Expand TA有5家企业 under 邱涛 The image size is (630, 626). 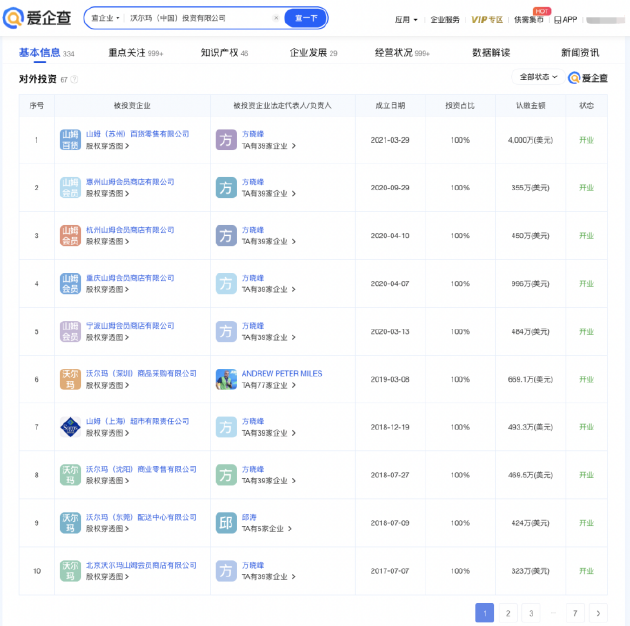266,529
